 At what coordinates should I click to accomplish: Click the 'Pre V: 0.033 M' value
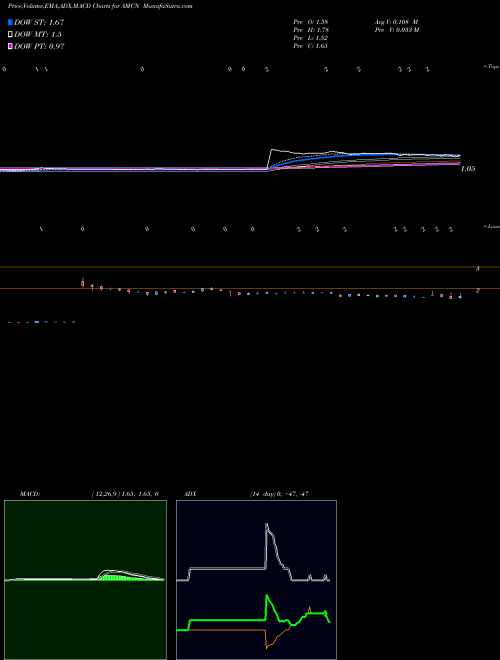pyautogui.click(x=397, y=30)
